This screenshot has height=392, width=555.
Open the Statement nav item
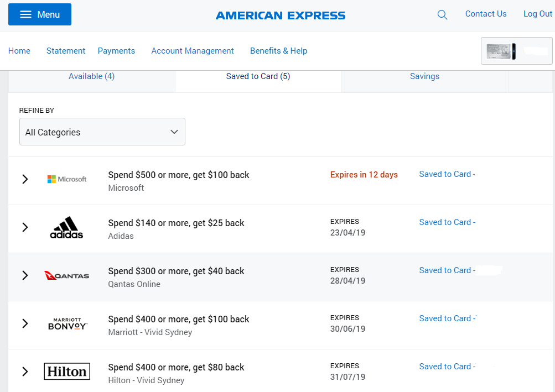coord(66,51)
